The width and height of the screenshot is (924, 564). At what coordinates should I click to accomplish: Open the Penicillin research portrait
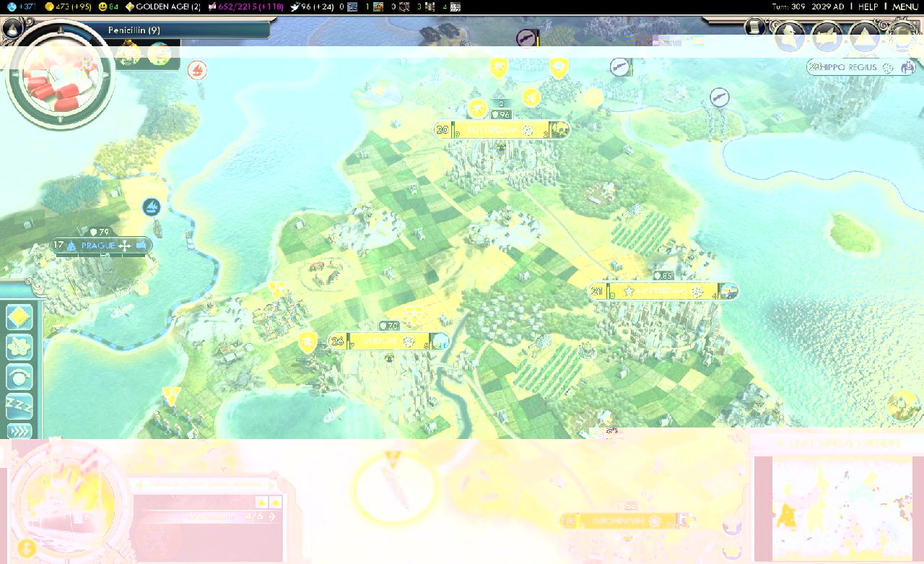tap(59, 74)
